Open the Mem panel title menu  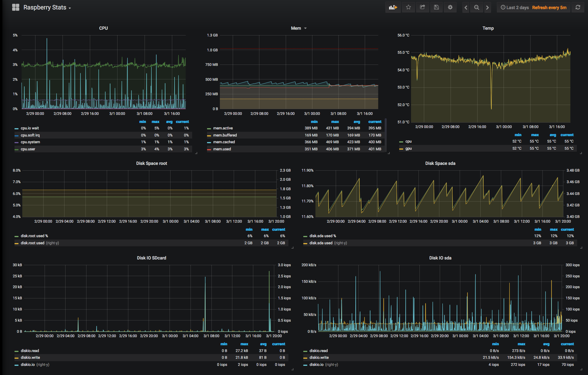click(296, 28)
